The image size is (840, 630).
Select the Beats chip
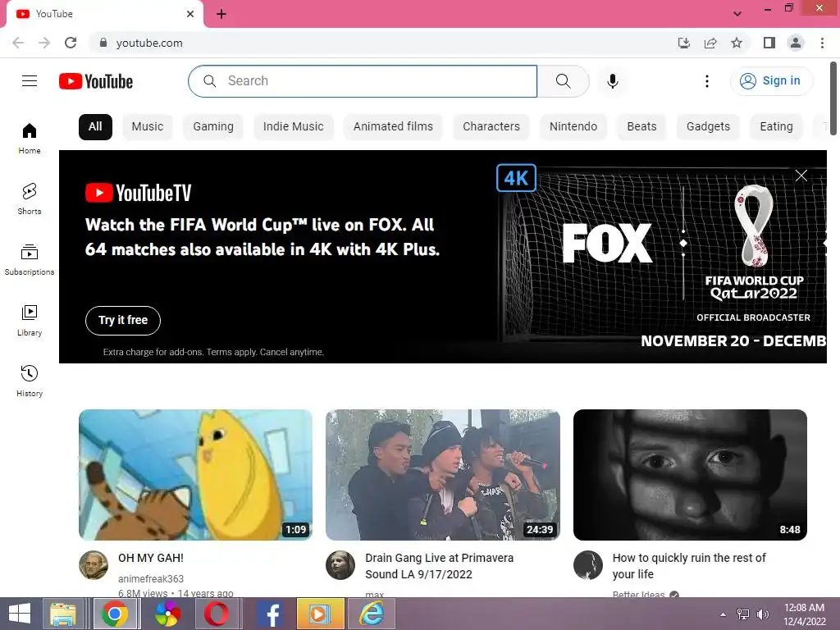click(x=641, y=127)
